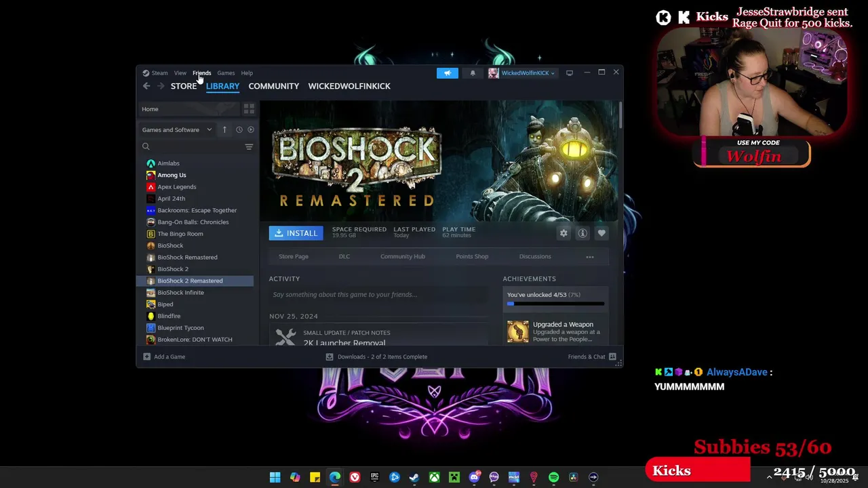The height and width of the screenshot is (488, 868).
Task: Open Microsoft Edge from taskbar
Action: click(335, 477)
